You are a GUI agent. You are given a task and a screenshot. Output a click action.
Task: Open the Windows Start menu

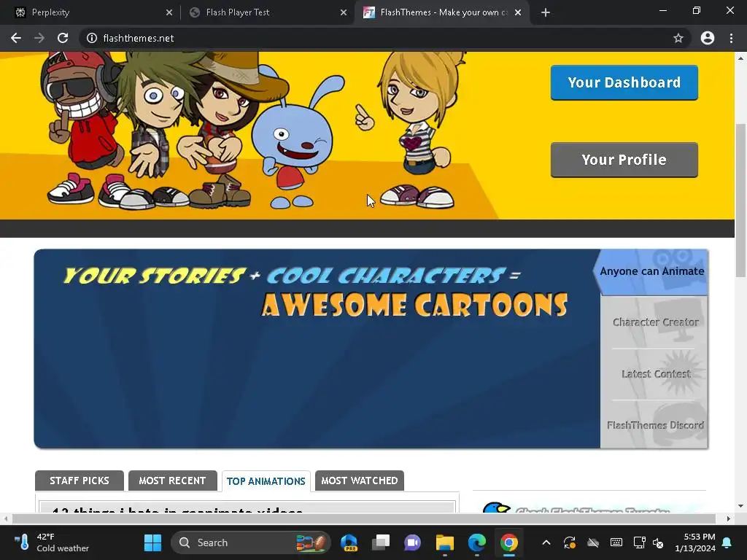pos(152,542)
